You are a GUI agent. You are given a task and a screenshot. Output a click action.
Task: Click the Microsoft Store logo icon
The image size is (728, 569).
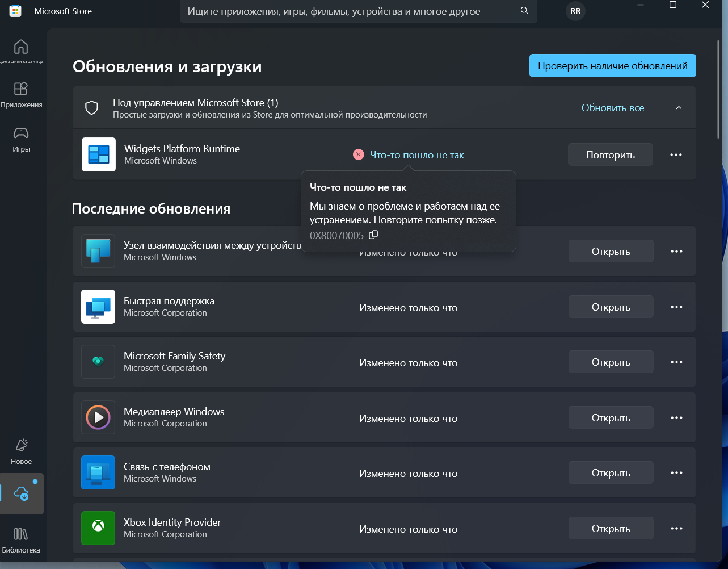[15, 11]
